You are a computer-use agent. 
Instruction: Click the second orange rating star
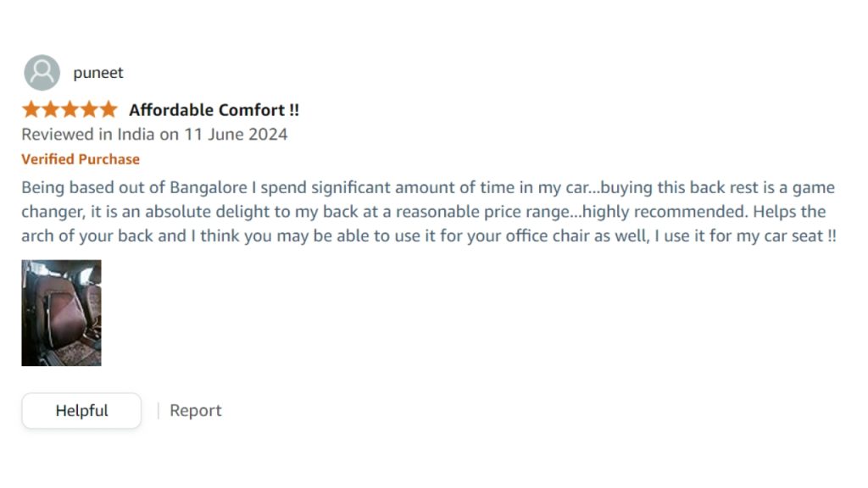point(50,109)
